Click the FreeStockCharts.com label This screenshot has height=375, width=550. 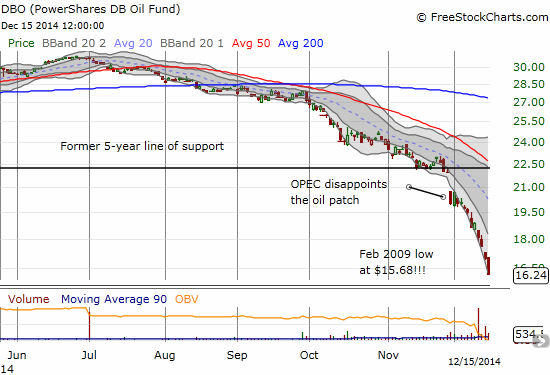tap(482, 17)
